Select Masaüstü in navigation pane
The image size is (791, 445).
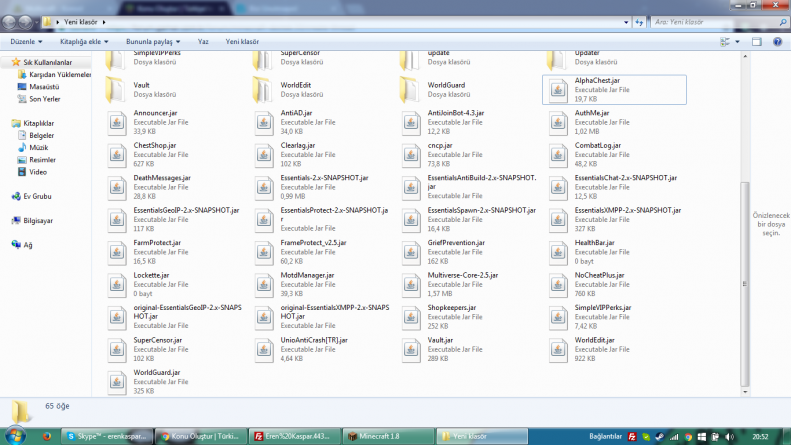[44, 87]
